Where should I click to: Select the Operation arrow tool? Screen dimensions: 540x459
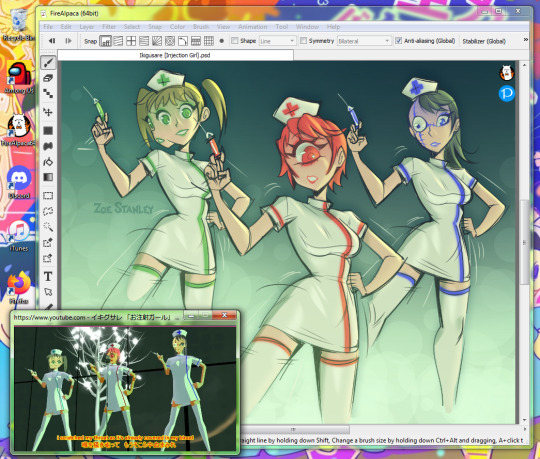48,292
